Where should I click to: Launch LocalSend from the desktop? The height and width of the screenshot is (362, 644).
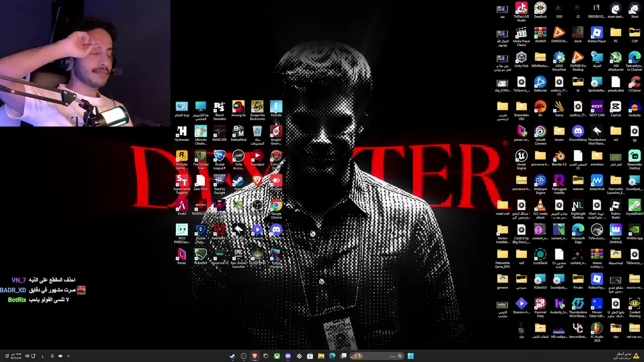(540, 257)
